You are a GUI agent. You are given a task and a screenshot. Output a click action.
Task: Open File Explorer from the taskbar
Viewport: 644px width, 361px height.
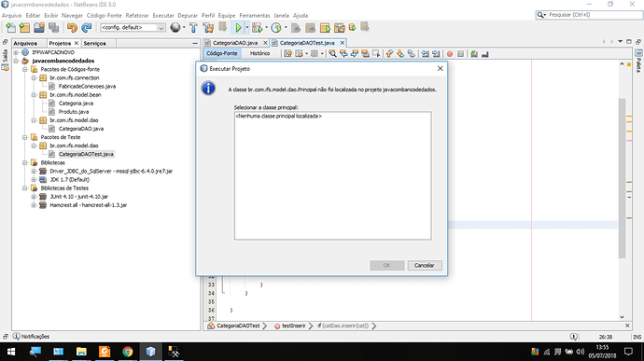coord(81,352)
